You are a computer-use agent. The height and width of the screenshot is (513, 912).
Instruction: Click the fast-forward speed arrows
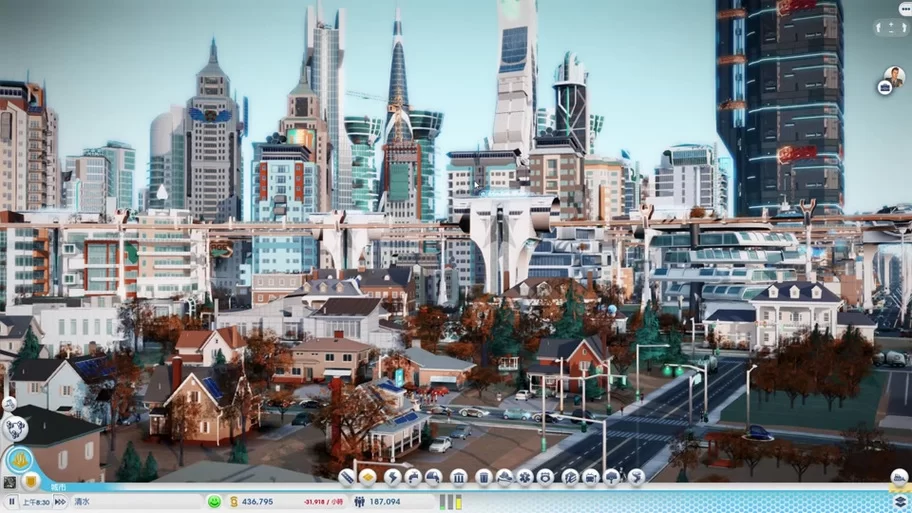pyautogui.click(x=60, y=501)
